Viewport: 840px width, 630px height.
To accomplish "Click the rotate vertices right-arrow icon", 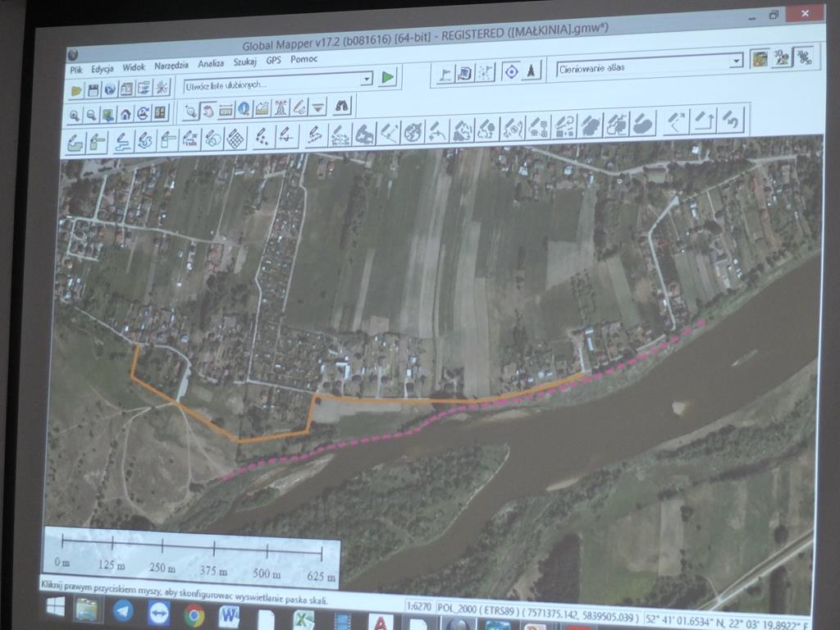I will click(x=705, y=121).
